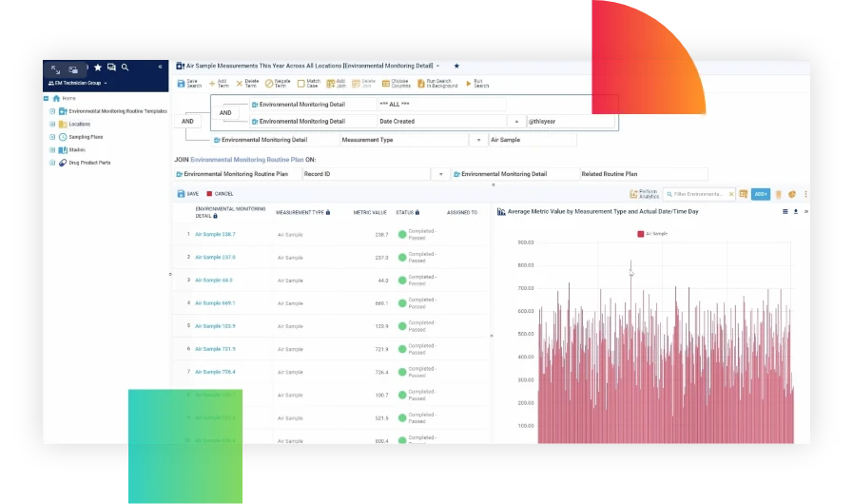Click SAVE above the results grid
Image resolution: width=853 pixels, height=504 pixels.
point(188,194)
